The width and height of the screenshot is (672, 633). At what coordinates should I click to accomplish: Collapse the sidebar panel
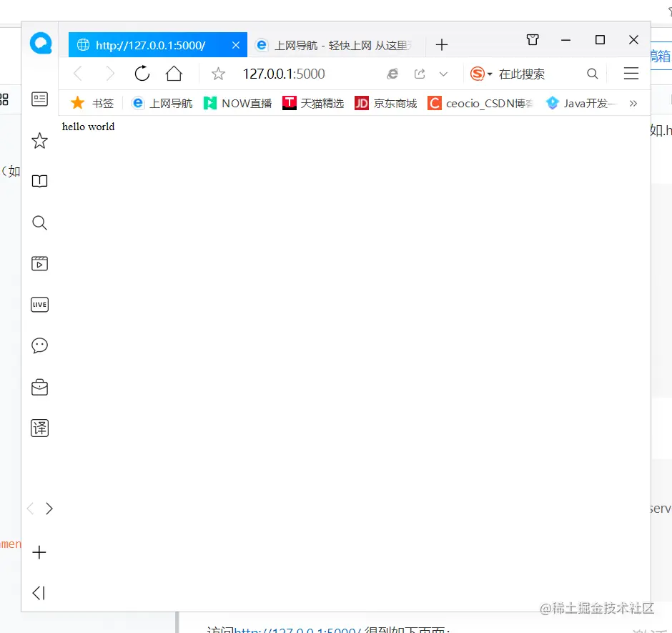point(39,593)
